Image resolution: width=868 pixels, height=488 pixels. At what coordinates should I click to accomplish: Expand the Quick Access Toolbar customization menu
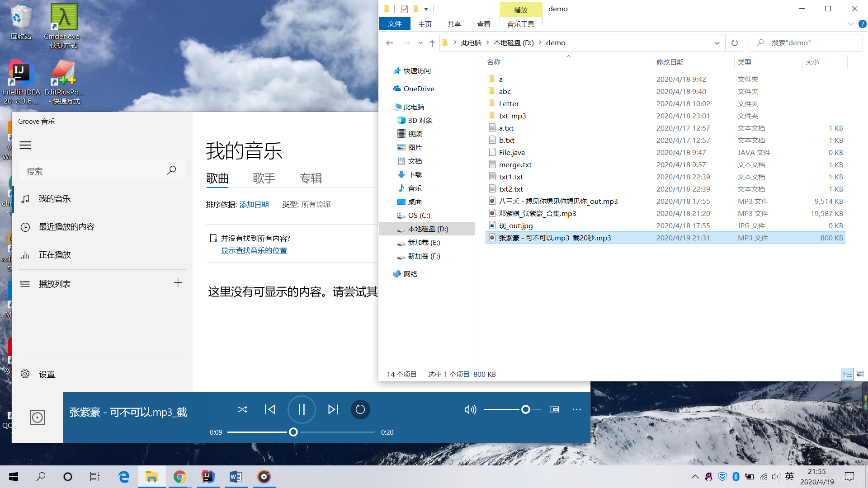pos(425,9)
